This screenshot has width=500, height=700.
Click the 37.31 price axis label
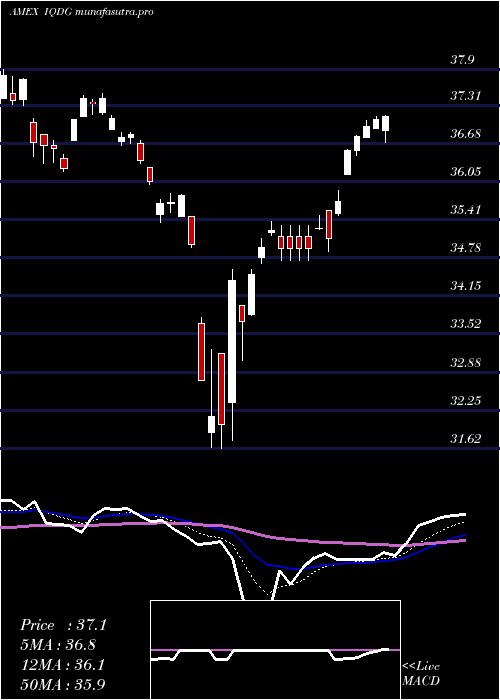coord(465,96)
